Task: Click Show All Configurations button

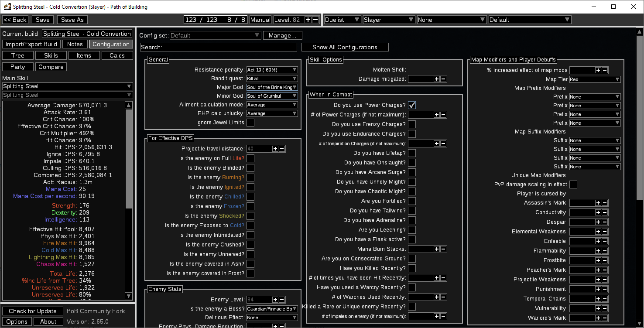Action: pyautogui.click(x=345, y=47)
